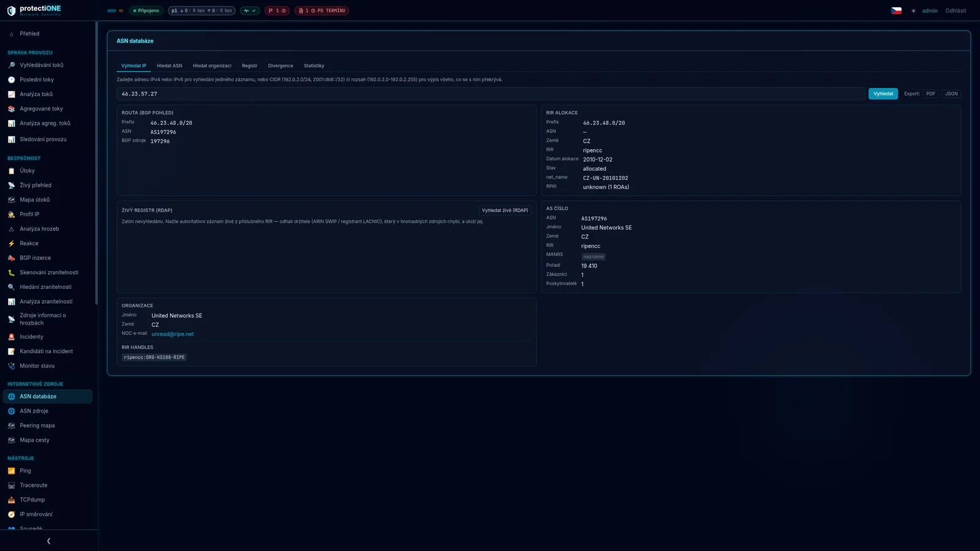Open the Peering mapa icon
This screenshot has width=980, height=551.
(11, 425)
